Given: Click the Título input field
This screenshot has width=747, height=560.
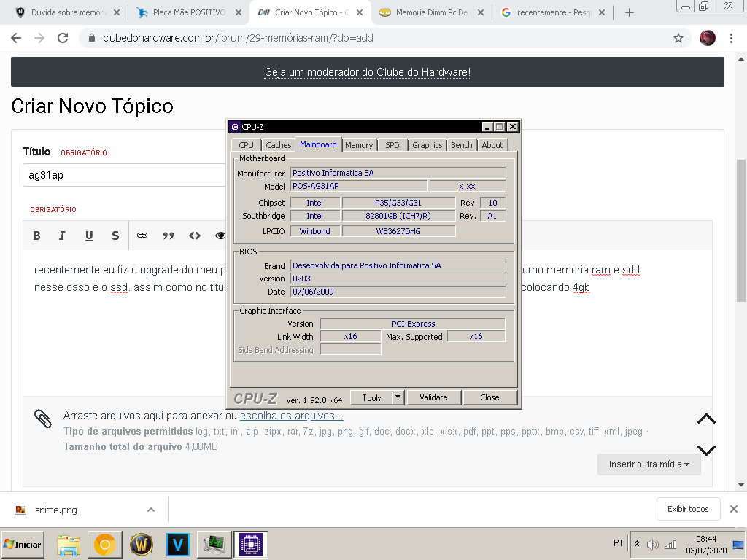Looking at the screenshot, I should [x=125, y=175].
